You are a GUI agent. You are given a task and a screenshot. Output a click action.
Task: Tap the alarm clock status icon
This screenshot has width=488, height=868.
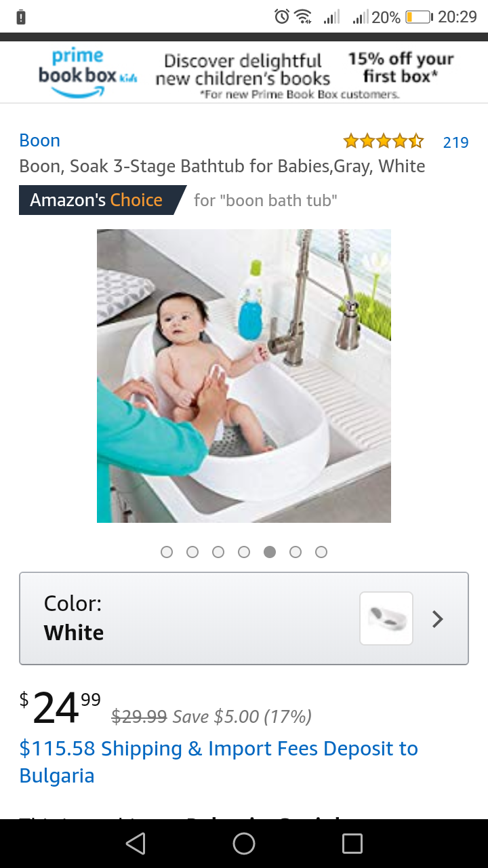[x=282, y=16]
